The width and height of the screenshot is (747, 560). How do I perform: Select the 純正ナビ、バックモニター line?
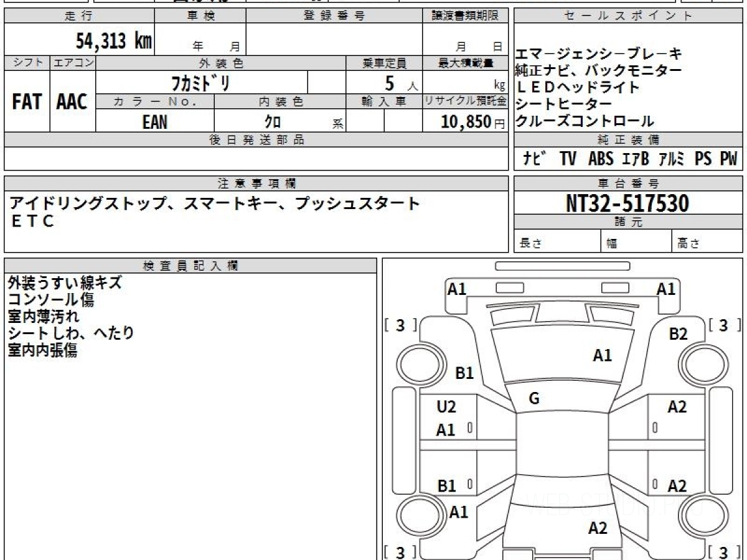(598, 71)
